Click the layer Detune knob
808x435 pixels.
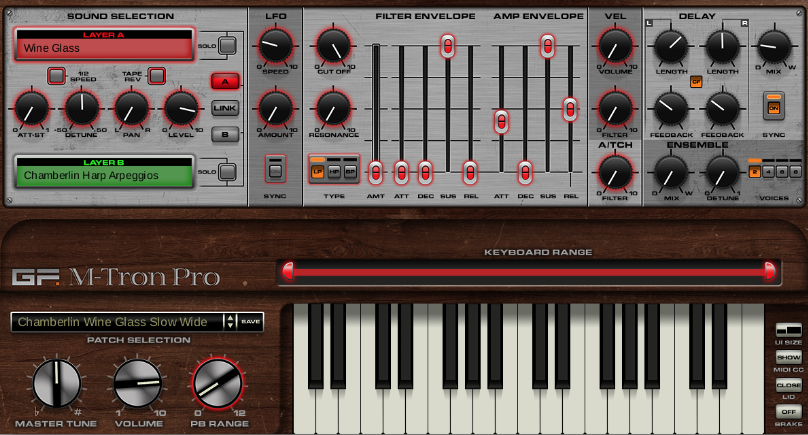[x=81, y=109]
